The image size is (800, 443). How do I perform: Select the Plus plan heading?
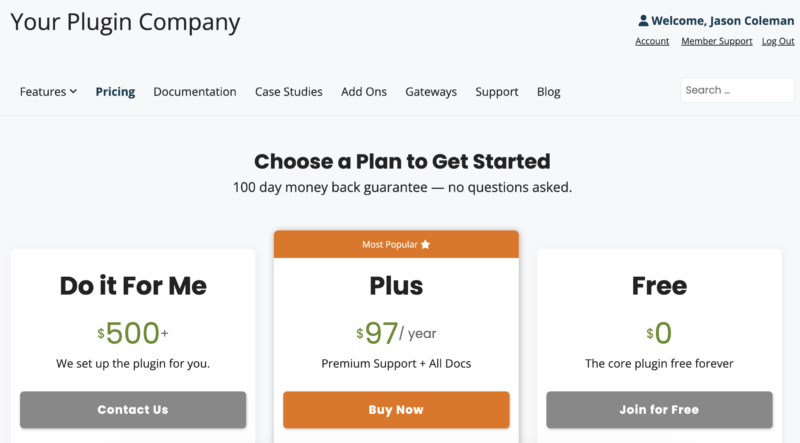[x=396, y=286]
